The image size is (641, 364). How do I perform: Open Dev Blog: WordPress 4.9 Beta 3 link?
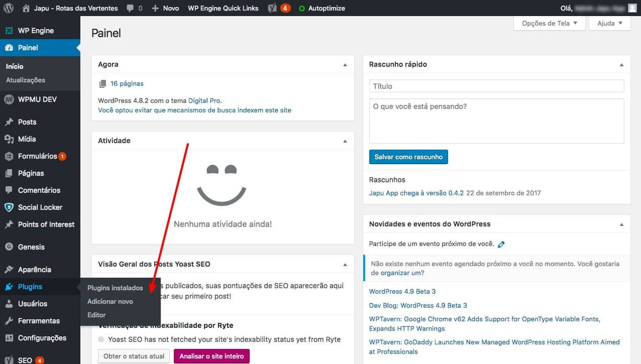coord(418,305)
